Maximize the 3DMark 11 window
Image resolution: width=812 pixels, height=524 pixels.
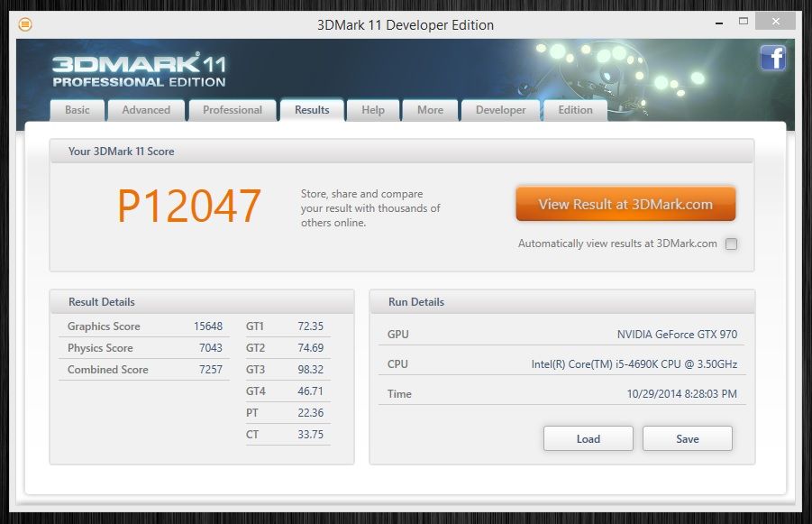744,22
